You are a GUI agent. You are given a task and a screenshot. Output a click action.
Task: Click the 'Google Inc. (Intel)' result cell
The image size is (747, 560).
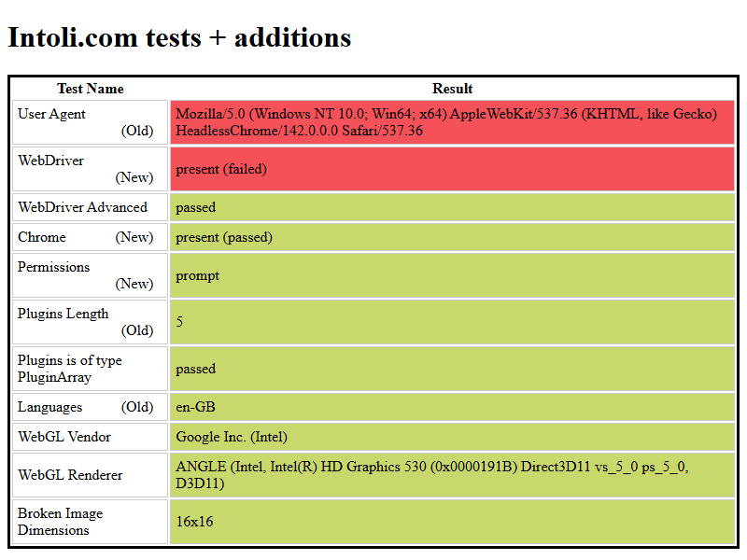pyautogui.click(x=452, y=437)
